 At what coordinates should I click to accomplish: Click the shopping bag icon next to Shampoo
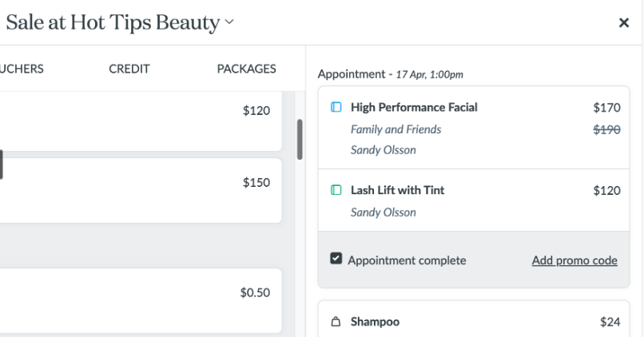pyautogui.click(x=336, y=321)
